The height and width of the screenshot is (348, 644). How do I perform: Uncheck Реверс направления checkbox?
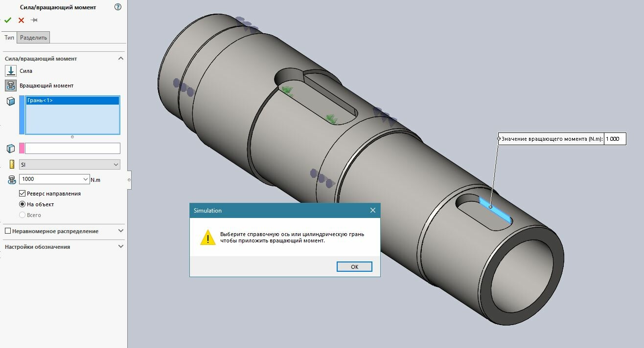(x=22, y=194)
